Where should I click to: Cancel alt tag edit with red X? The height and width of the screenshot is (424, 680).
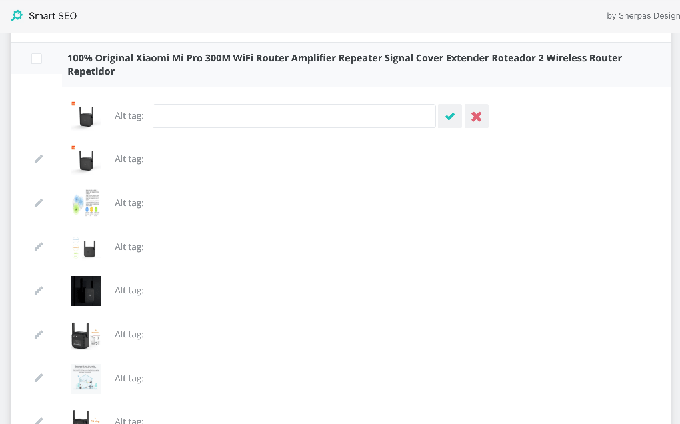(x=477, y=116)
